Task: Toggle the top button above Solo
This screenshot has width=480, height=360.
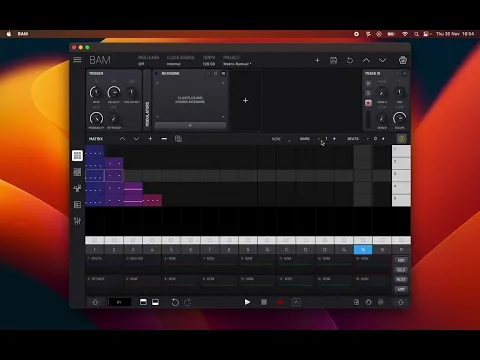Action: 401,260
